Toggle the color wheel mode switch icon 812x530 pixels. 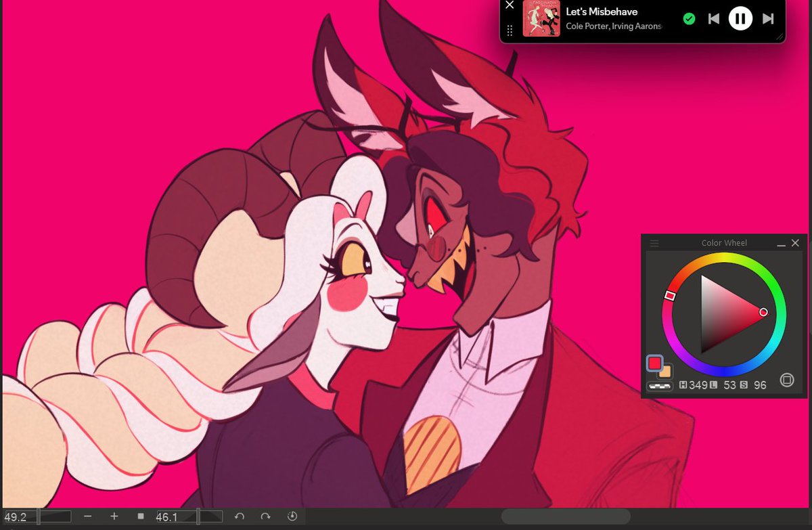pos(786,380)
